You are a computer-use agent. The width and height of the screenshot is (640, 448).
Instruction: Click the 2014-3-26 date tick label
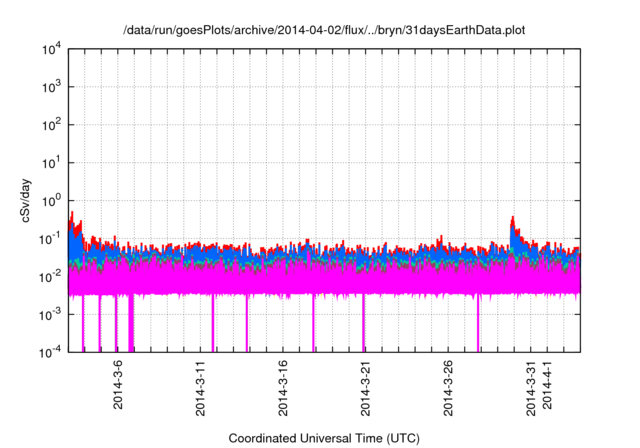[x=448, y=388]
